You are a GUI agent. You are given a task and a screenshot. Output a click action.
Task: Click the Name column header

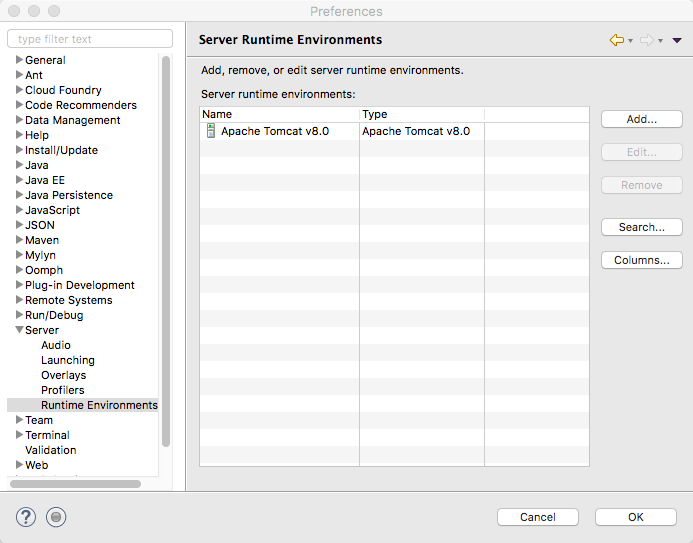coord(280,114)
